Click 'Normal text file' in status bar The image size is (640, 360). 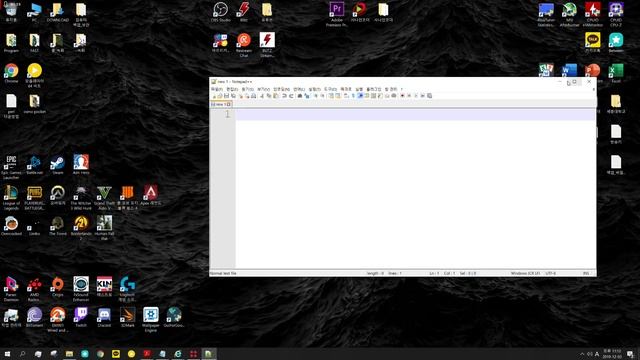point(223,273)
